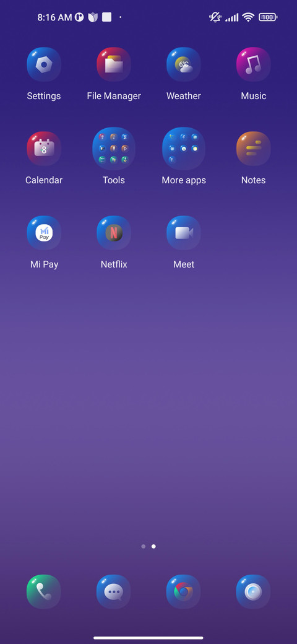The image size is (297, 644).
Task: Tap the Wi-Fi status icon
Action: point(248,17)
